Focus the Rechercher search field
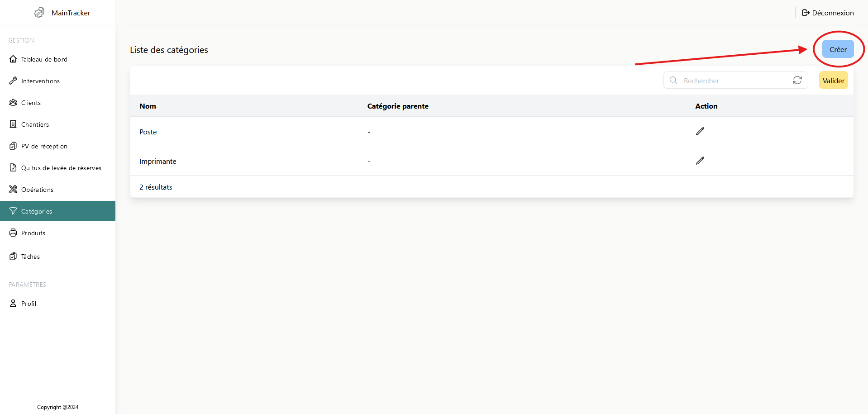Screen dimensions: 868x414 (733, 81)
